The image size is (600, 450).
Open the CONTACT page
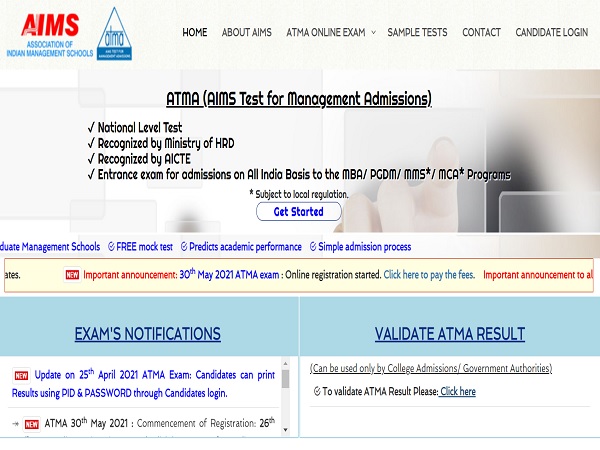click(x=481, y=32)
